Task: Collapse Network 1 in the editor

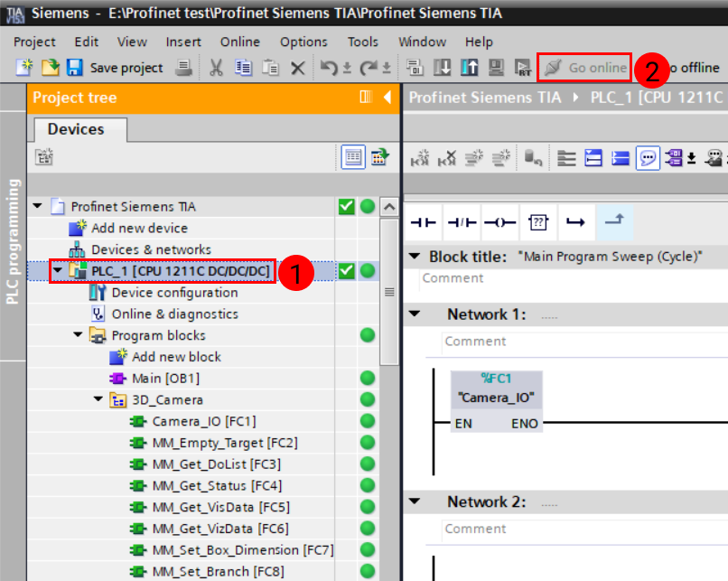Action: click(x=415, y=314)
